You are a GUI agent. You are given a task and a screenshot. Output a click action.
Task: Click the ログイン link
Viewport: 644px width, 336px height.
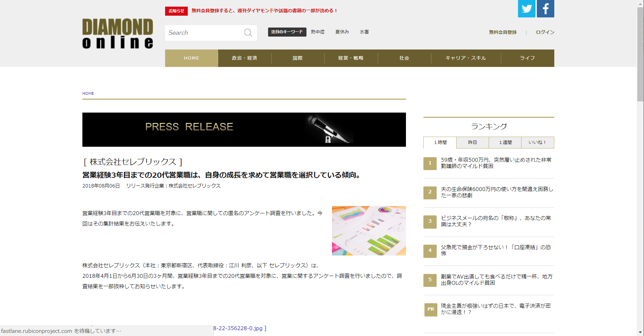click(x=545, y=32)
